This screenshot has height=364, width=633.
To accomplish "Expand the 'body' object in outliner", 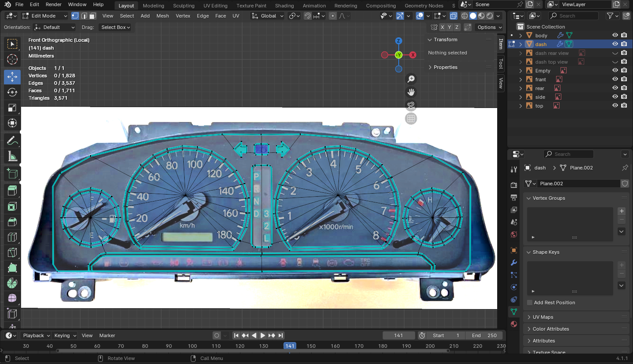I will click(521, 36).
